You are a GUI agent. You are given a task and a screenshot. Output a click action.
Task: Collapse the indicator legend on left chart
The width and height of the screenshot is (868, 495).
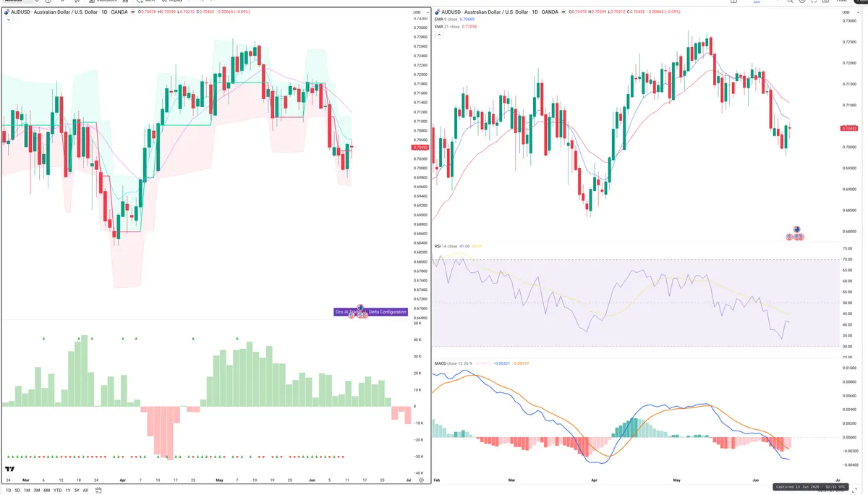[x=7, y=20]
